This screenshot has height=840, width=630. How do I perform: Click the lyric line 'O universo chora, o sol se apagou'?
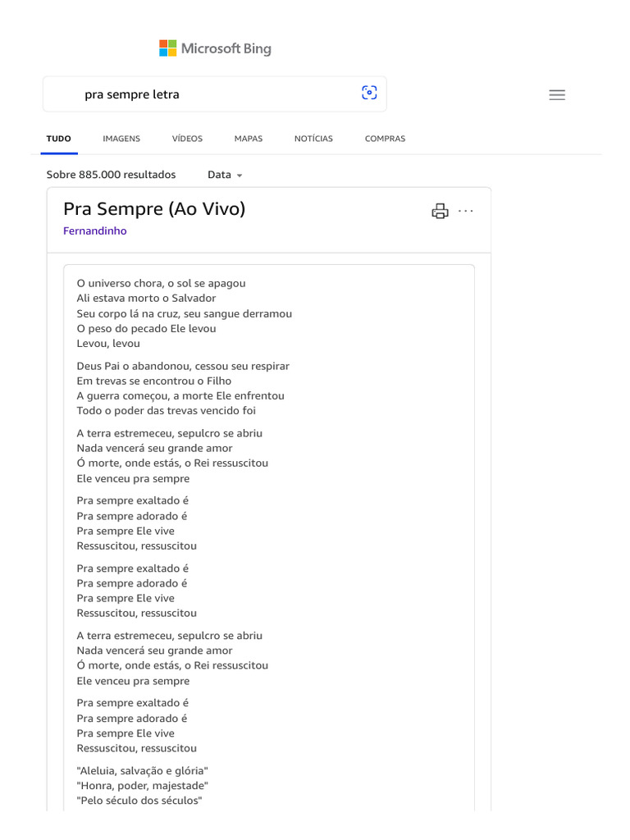[x=161, y=283]
